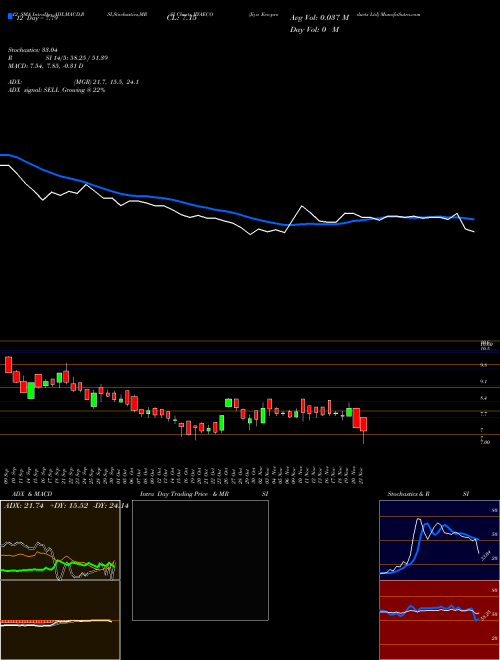The width and height of the screenshot is (500, 660).
Task: Click the 'Stochastics & R' panel title
Action: tap(408, 494)
